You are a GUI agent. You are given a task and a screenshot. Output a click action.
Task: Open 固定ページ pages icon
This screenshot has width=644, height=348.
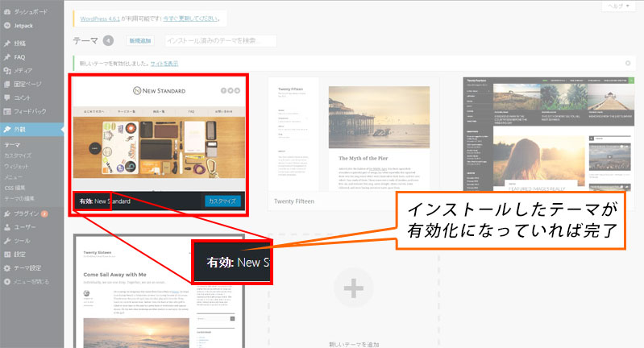point(7,84)
